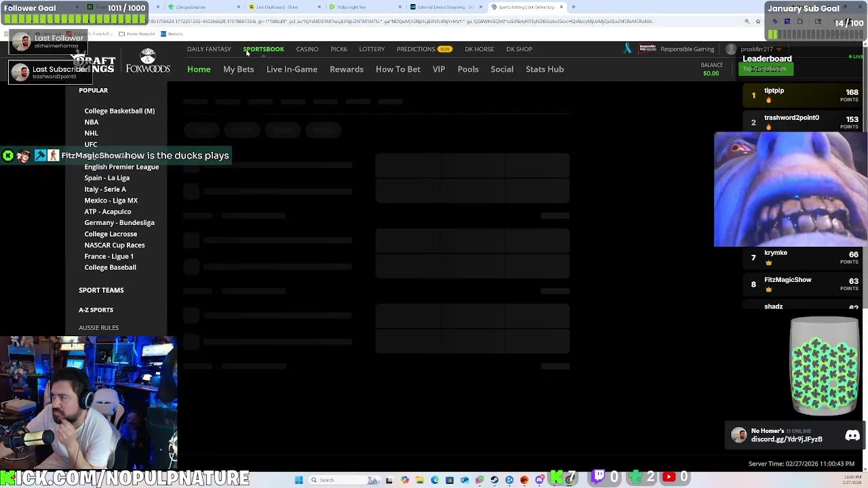Viewport: 868px width, 488px height.
Task: Go to DK Horse
Action: [479, 49]
